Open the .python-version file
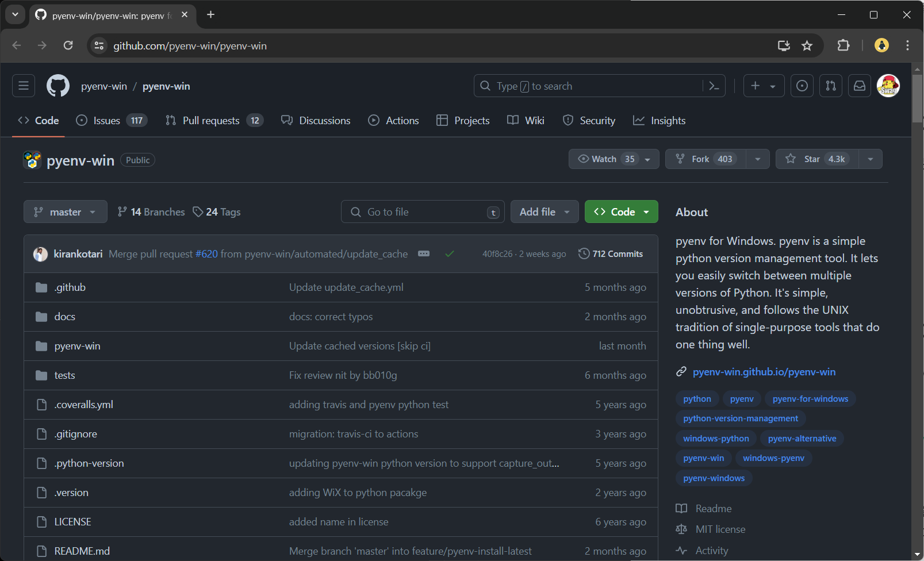The width and height of the screenshot is (924, 561). pos(89,463)
